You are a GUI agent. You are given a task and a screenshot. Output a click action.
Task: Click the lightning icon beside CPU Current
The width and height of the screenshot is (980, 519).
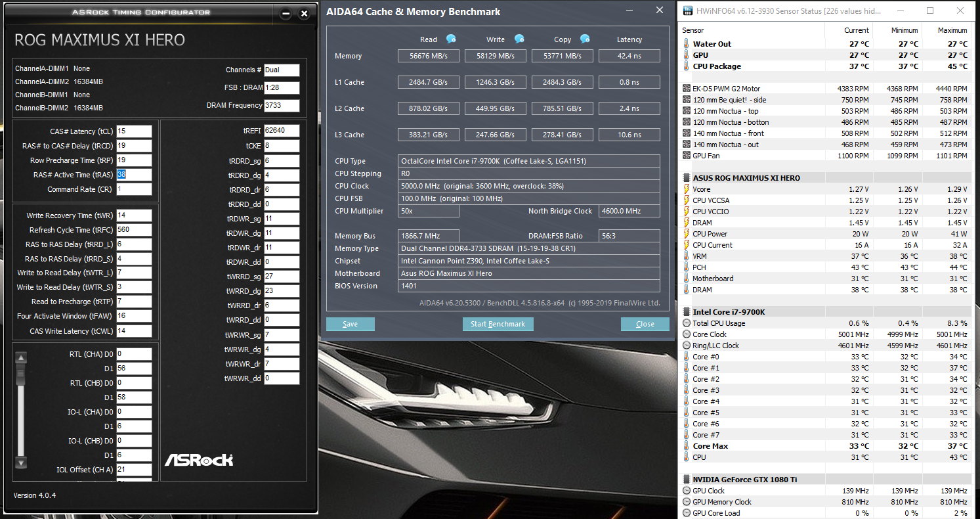coord(687,245)
